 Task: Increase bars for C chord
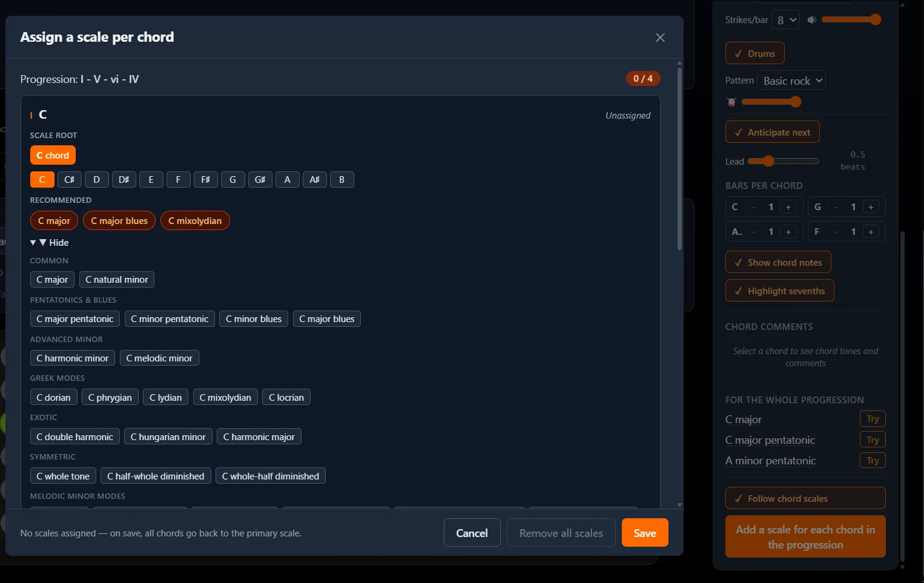point(788,207)
